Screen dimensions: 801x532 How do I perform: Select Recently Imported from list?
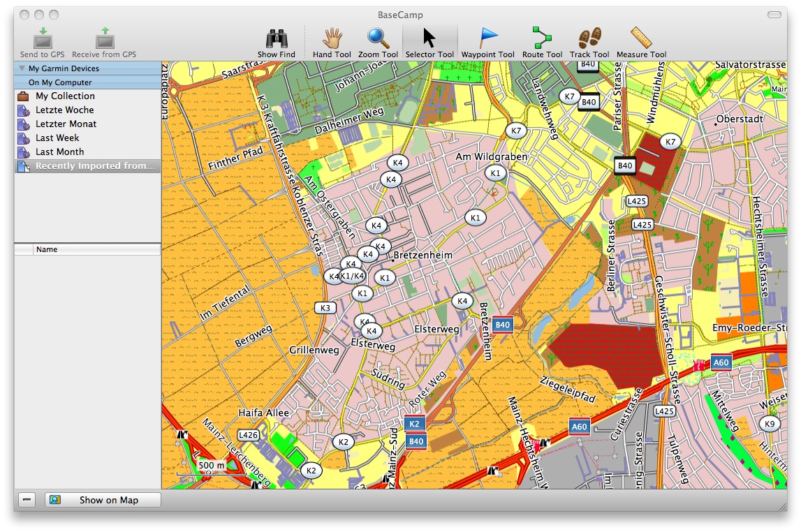click(87, 166)
